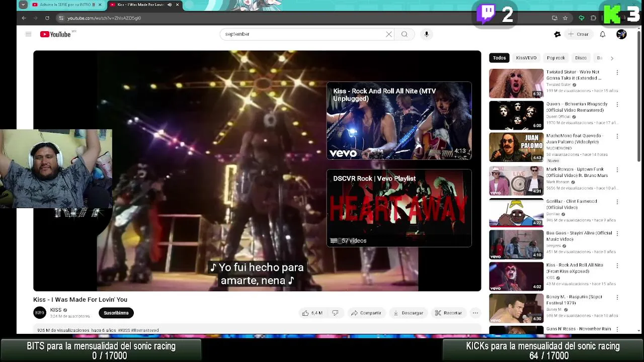Select the Pop rock filter chip
Viewport: 644px width, 362px height.
pyautogui.click(x=556, y=58)
